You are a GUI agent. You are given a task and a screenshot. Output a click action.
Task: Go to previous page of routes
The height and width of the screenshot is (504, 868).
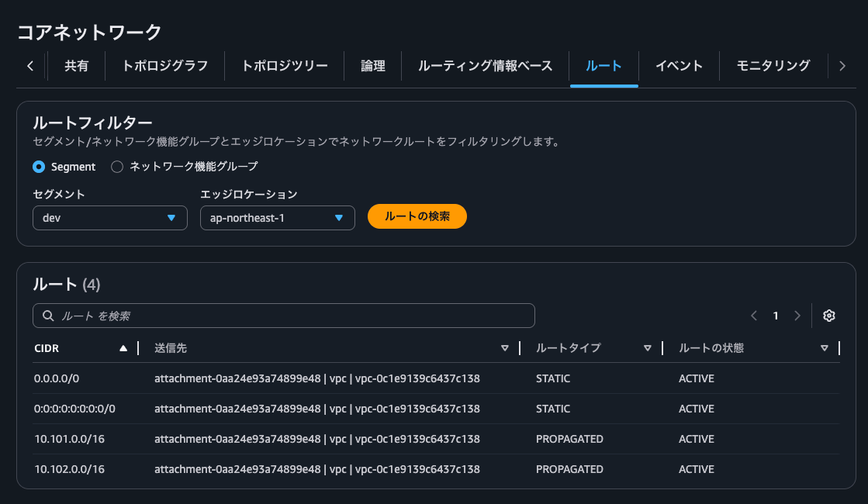point(754,316)
